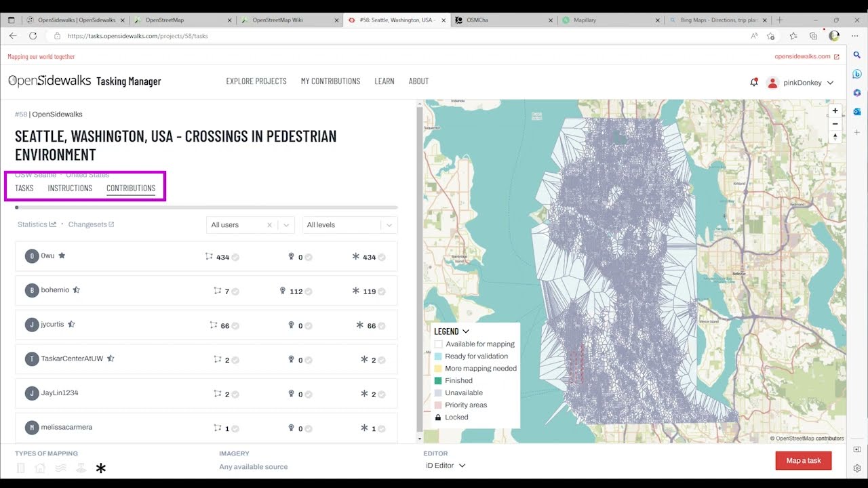
Task: Click bohemio's validated count of 112
Action: click(296, 291)
